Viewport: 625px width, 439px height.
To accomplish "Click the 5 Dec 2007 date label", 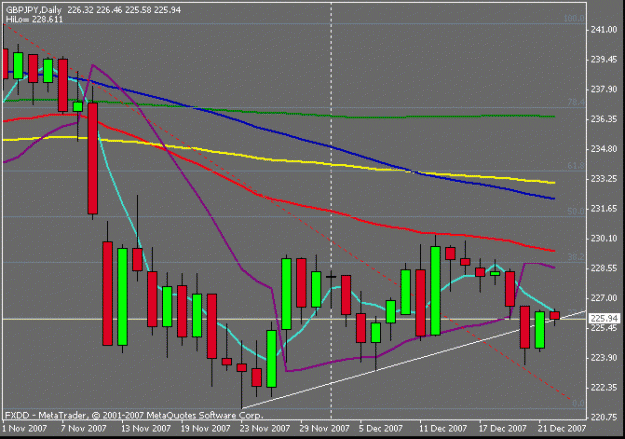I will (381, 429).
